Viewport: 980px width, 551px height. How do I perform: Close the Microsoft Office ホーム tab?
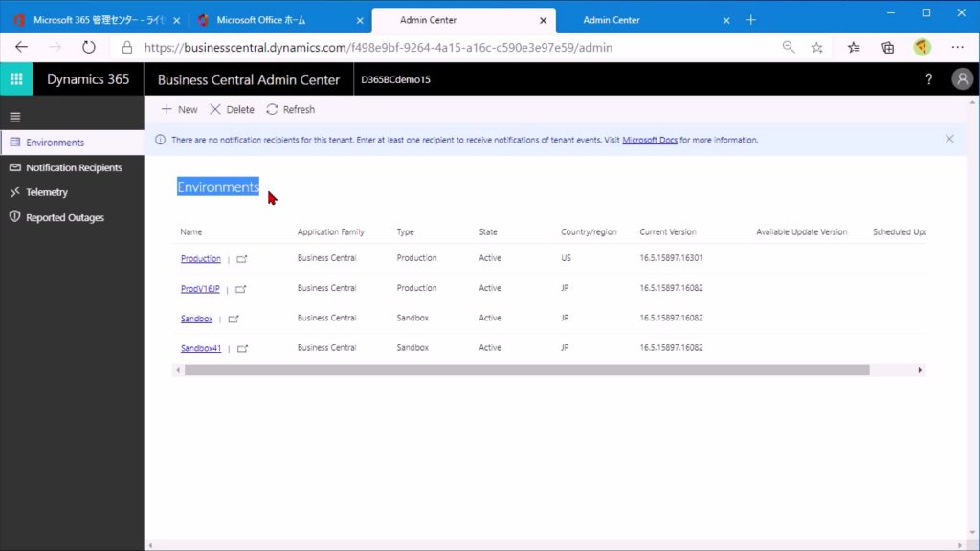360,21
